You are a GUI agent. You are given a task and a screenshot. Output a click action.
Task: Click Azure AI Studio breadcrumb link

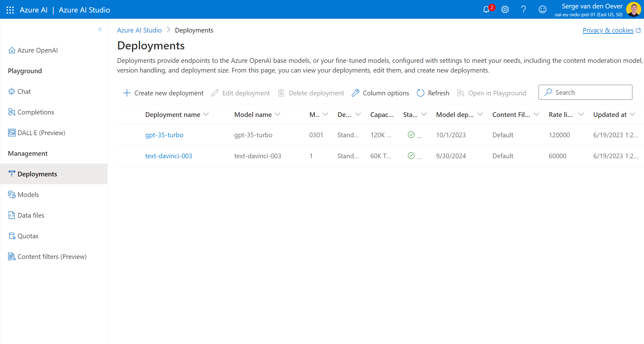pyautogui.click(x=139, y=30)
